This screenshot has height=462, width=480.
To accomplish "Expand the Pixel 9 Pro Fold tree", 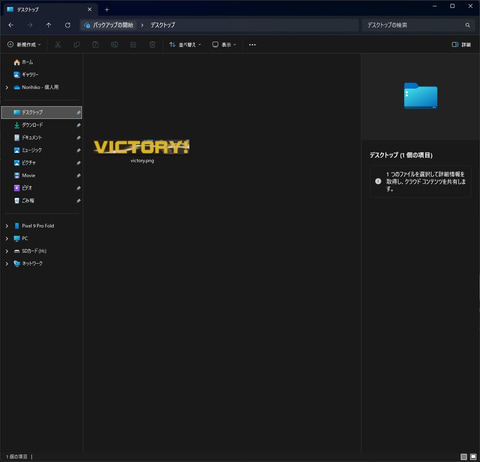I will [x=7, y=226].
